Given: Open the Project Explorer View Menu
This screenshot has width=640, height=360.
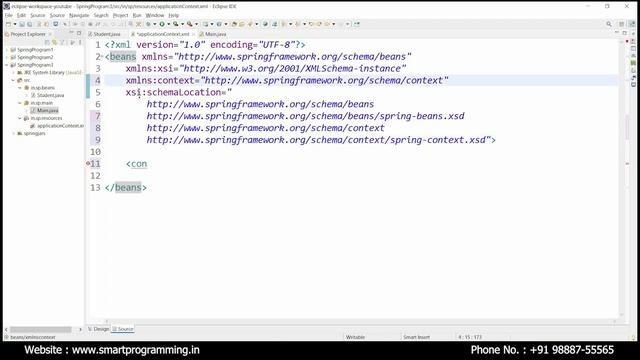Looking at the screenshot, I should [80, 42].
